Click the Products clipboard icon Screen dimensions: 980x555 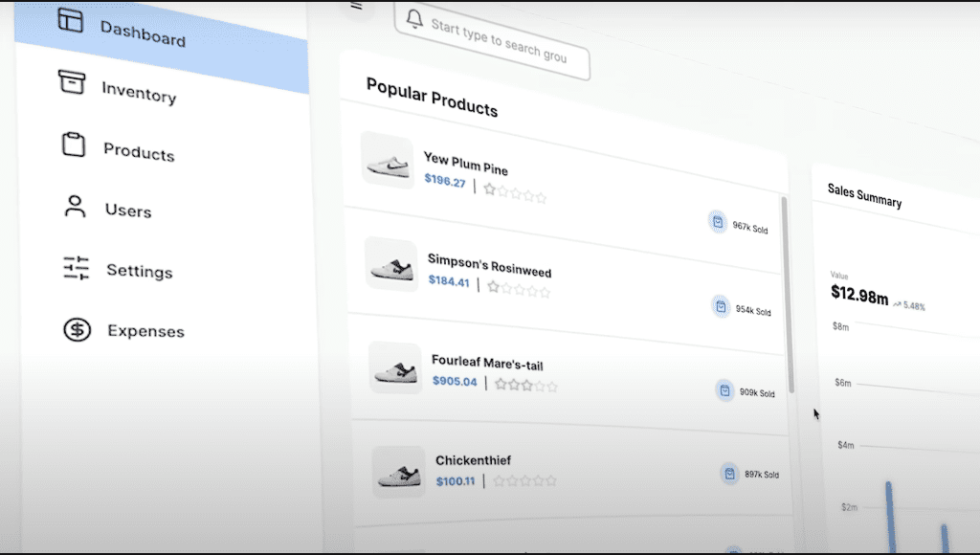click(73, 144)
